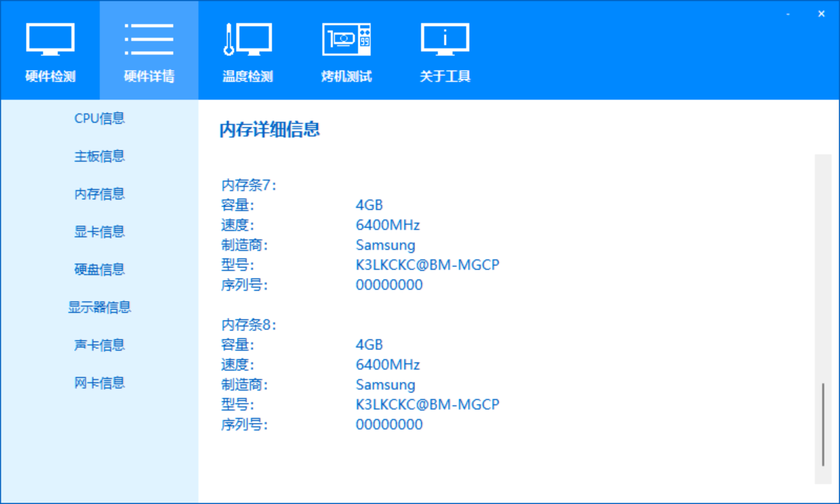Select the 硬件详情 list icon
The image size is (840, 504).
149,39
